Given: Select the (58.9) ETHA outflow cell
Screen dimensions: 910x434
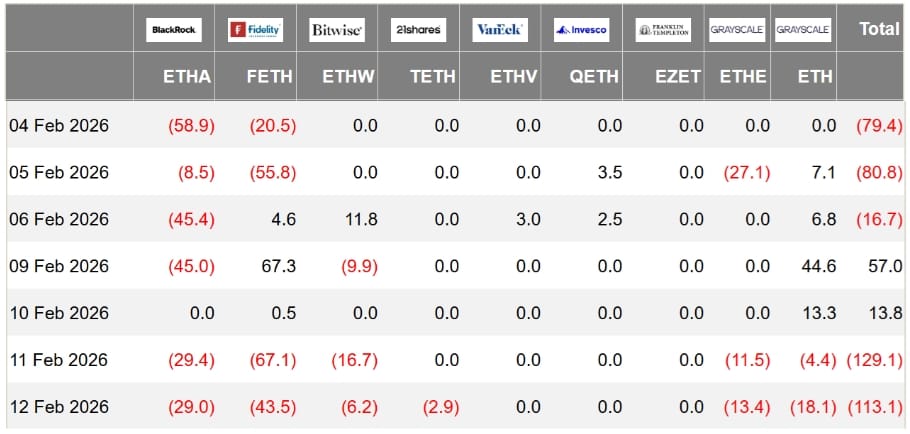Looking at the screenshot, I should pyautogui.click(x=191, y=125).
